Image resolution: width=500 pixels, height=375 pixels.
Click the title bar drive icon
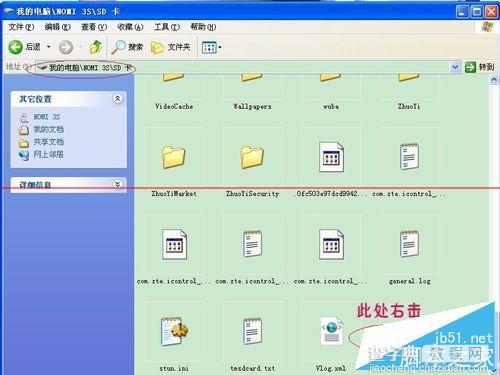pyautogui.click(x=9, y=11)
